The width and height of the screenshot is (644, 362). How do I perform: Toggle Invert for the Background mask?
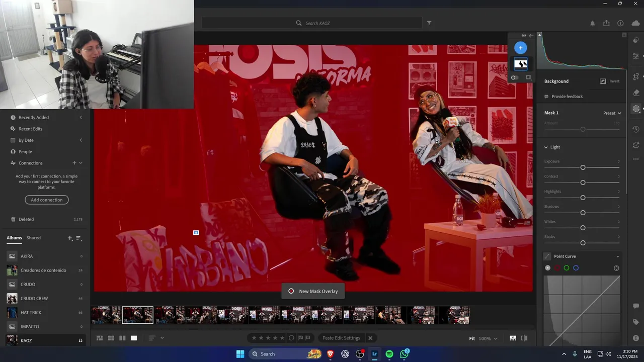point(610,81)
